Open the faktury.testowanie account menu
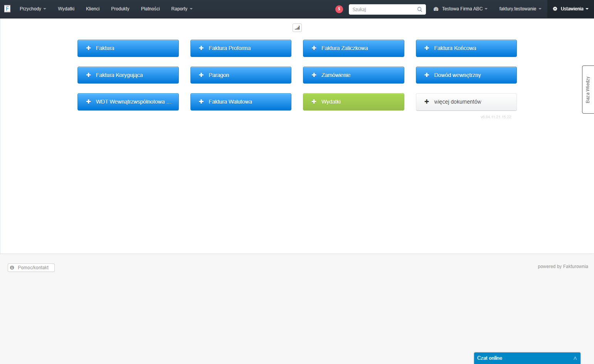This screenshot has height=364, width=594. tap(520, 9)
